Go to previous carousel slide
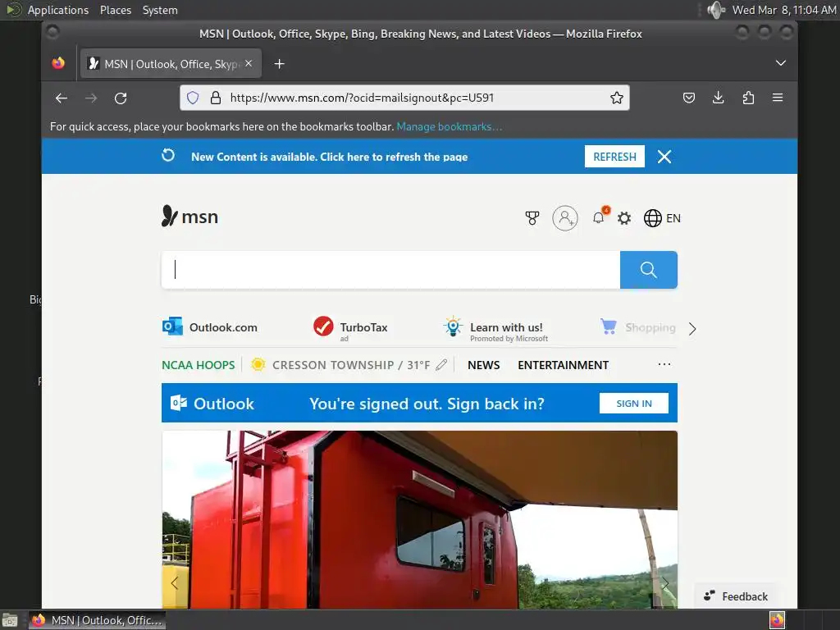The width and height of the screenshot is (840, 630). click(175, 583)
